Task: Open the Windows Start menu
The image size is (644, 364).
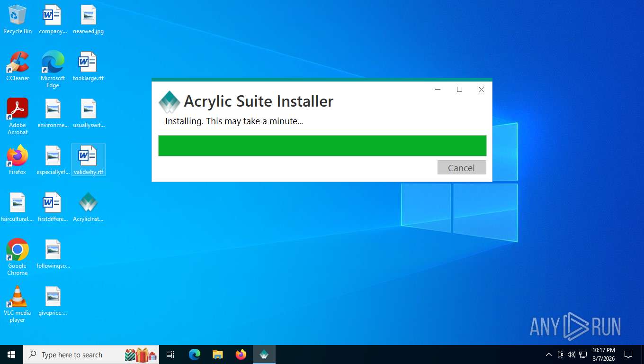Action: click(x=11, y=355)
